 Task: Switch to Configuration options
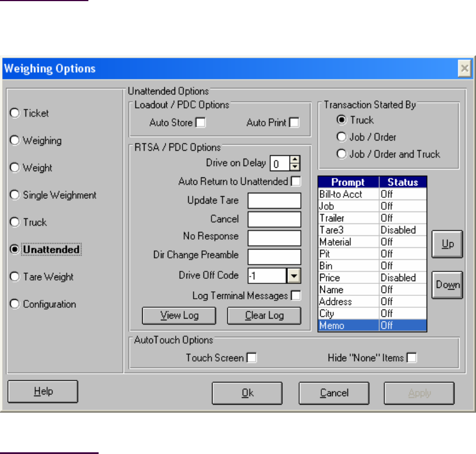coord(15,304)
